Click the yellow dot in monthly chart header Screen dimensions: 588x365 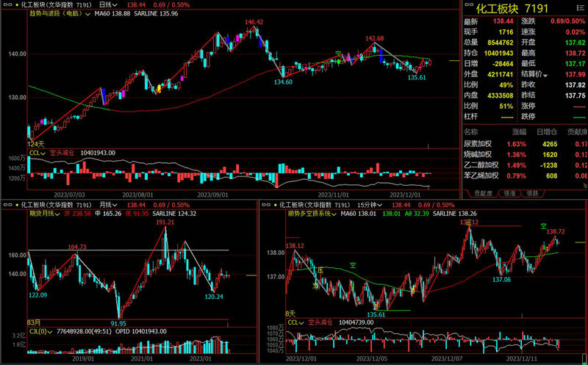point(16,205)
